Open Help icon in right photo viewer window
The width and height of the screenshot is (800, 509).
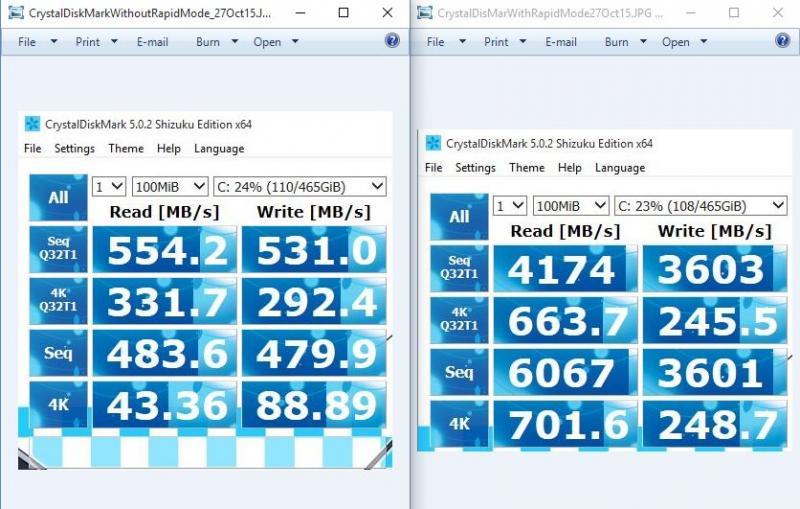[x=782, y=40]
